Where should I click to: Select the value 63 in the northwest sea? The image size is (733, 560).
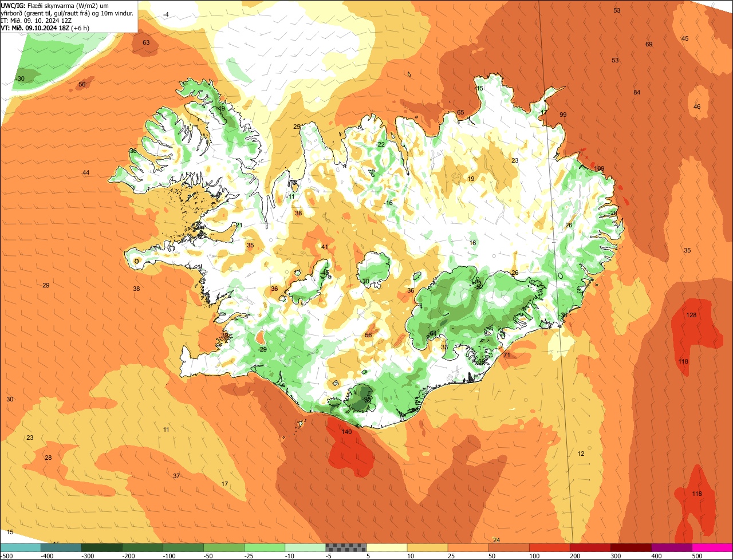(146, 42)
